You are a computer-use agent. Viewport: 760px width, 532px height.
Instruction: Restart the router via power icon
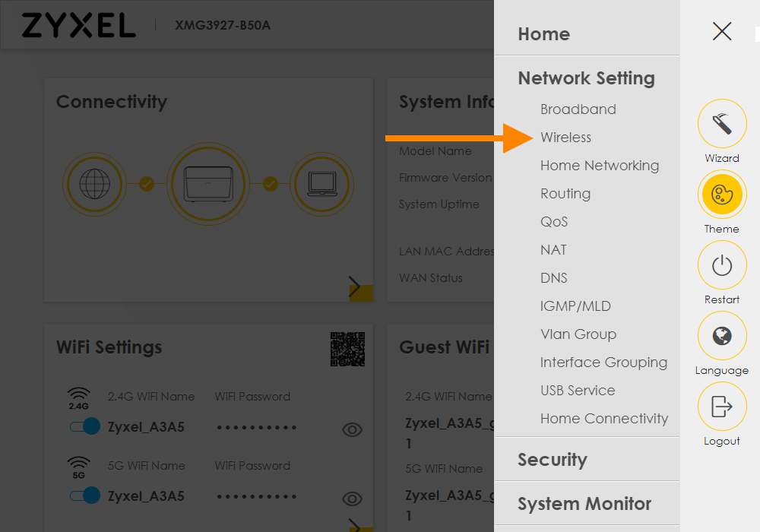tap(722, 264)
